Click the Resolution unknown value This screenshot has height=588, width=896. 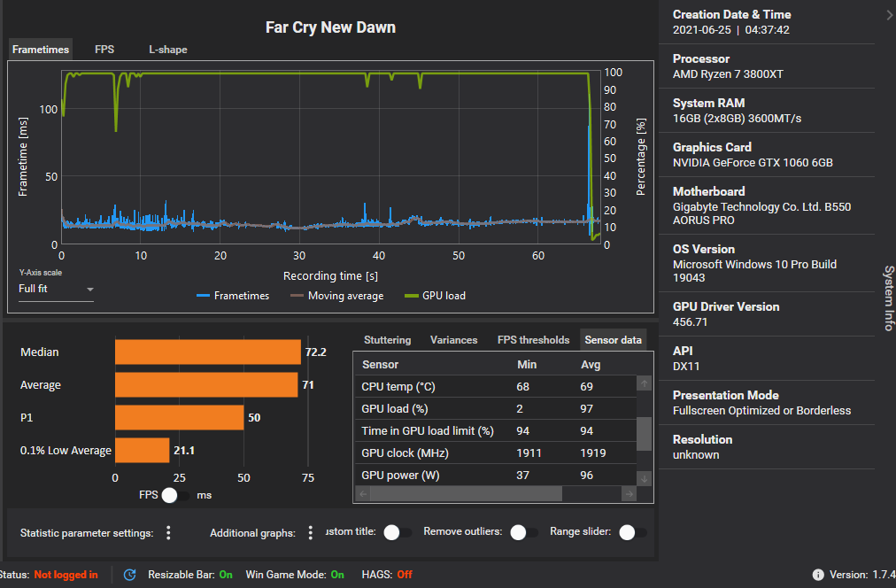click(x=696, y=455)
